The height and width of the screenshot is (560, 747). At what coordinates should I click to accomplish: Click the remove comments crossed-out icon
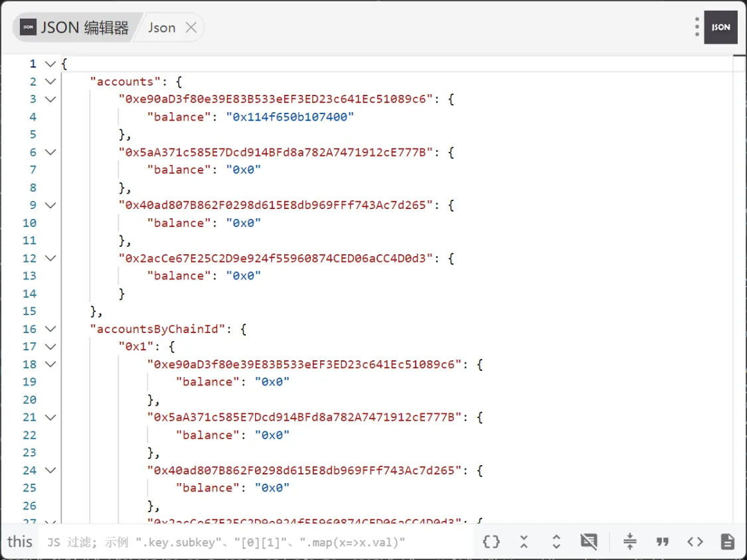click(x=589, y=541)
